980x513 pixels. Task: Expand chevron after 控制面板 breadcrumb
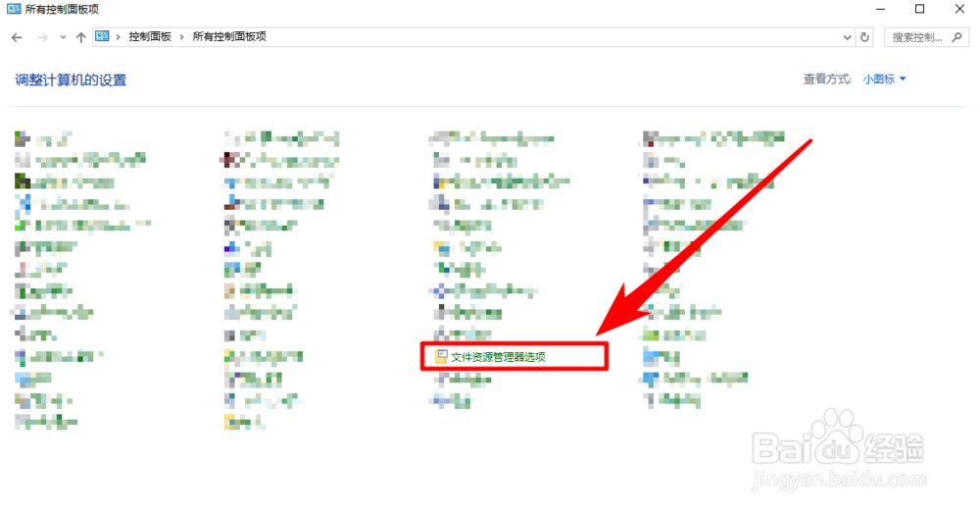[x=182, y=37]
